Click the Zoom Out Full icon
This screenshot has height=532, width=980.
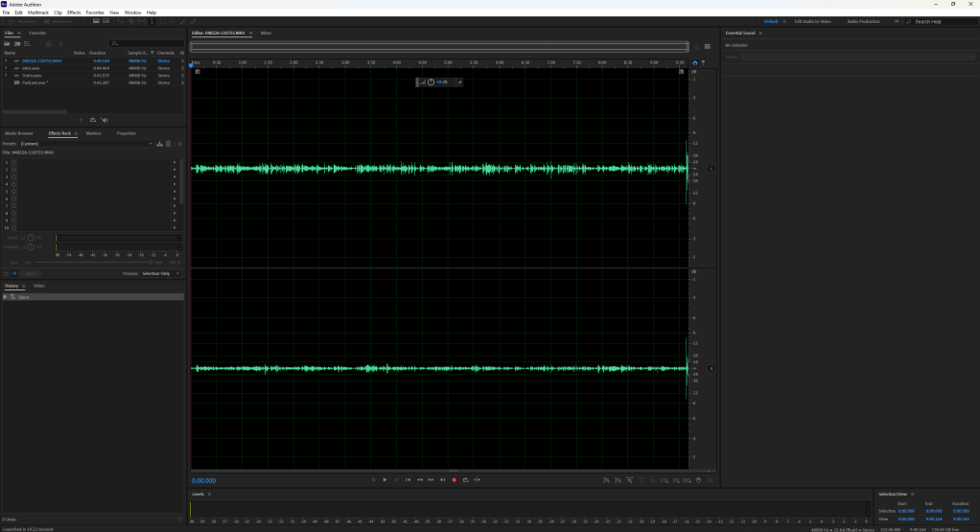(699, 479)
